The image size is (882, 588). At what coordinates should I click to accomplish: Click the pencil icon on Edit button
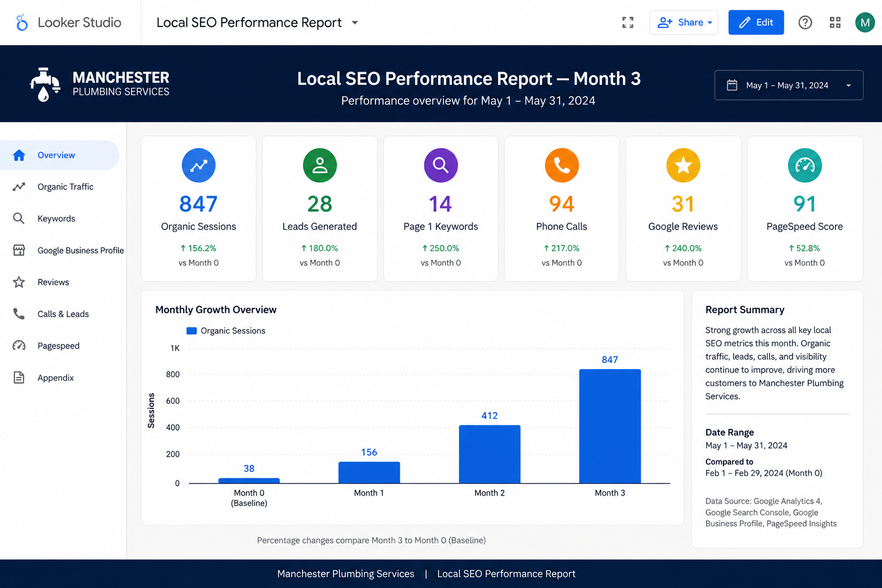click(x=745, y=22)
